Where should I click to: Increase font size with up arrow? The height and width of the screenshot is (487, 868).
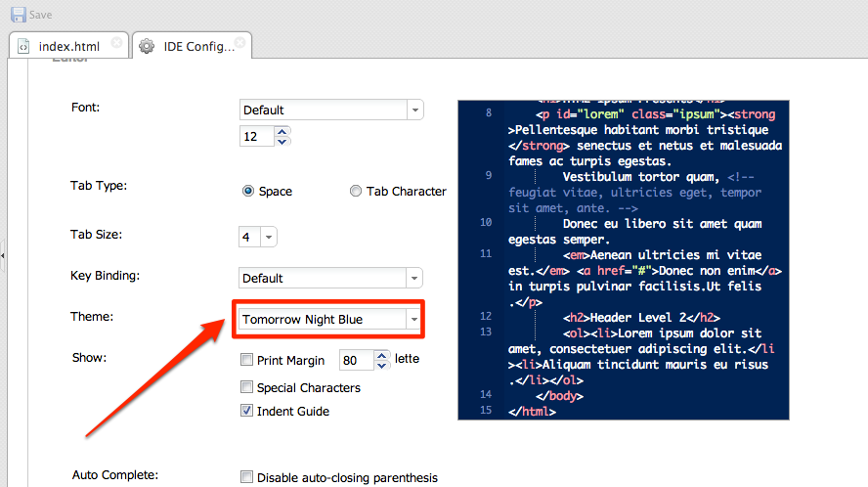click(x=282, y=132)
